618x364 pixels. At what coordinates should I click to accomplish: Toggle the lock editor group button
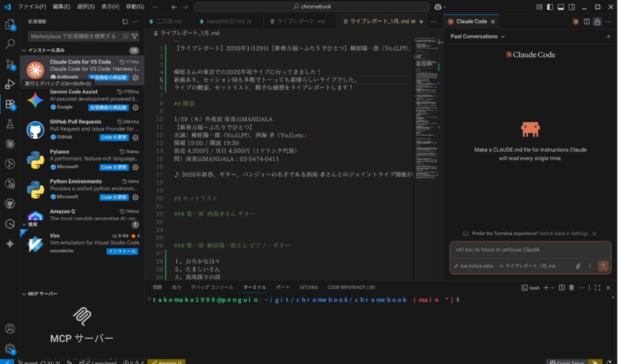597,21
